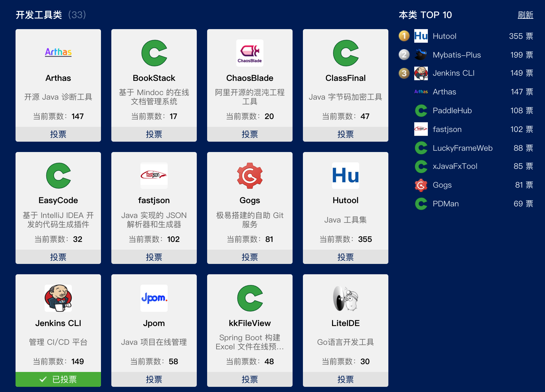Click the green kkFileView logo
This screenshot has width=545, height=392.
[250, 298]
